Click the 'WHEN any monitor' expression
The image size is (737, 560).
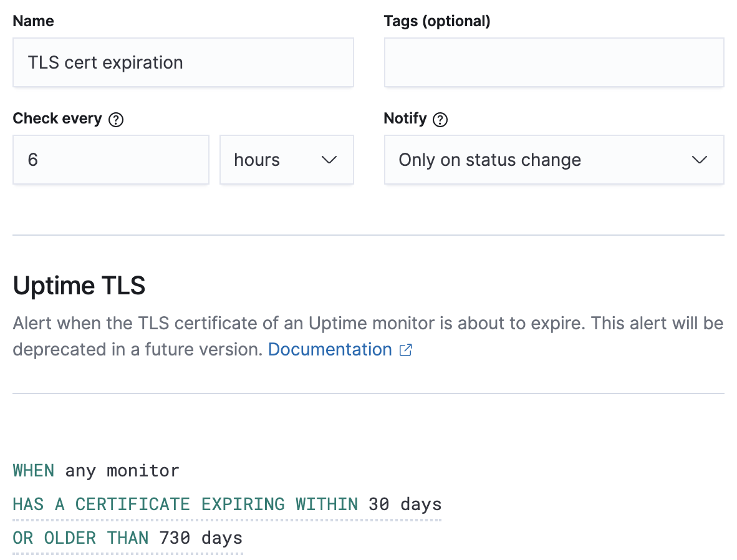tap(96, 470)
